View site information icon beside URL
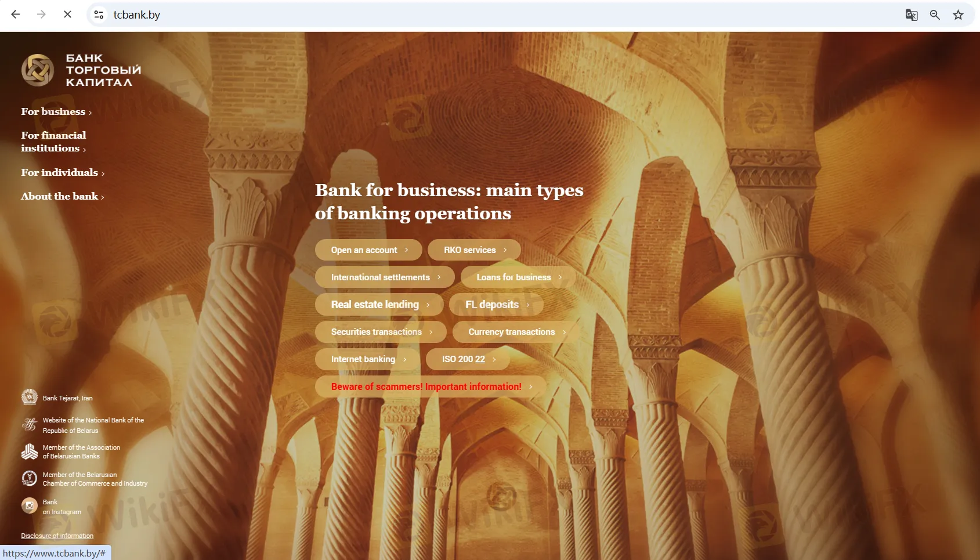Screen dimensions: 980x560 click(99, 15)
